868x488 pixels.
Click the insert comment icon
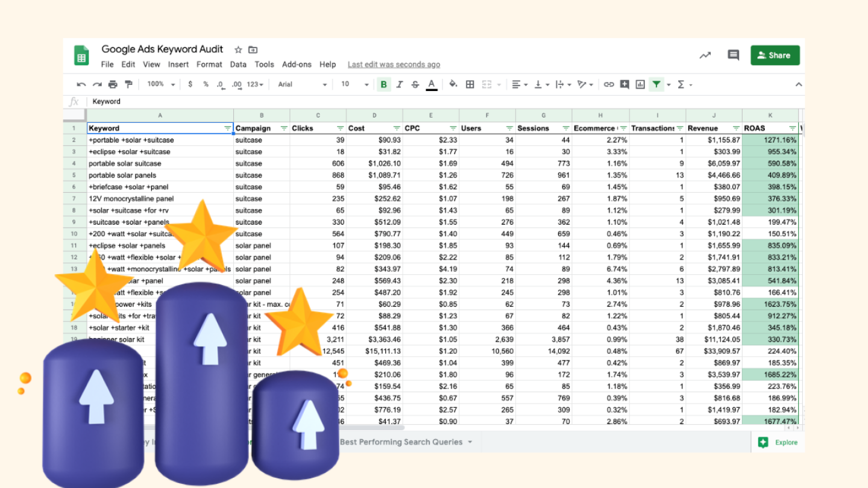click(624, 84)
